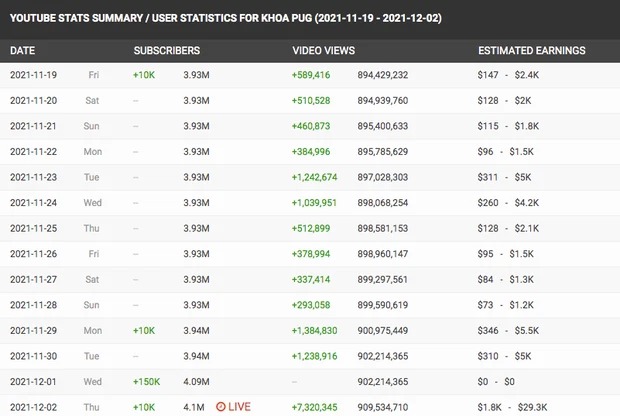This screenshot has width=620, height=416.
Task: Select the 2021-12-02 date entry
Action: pos(33,407)
